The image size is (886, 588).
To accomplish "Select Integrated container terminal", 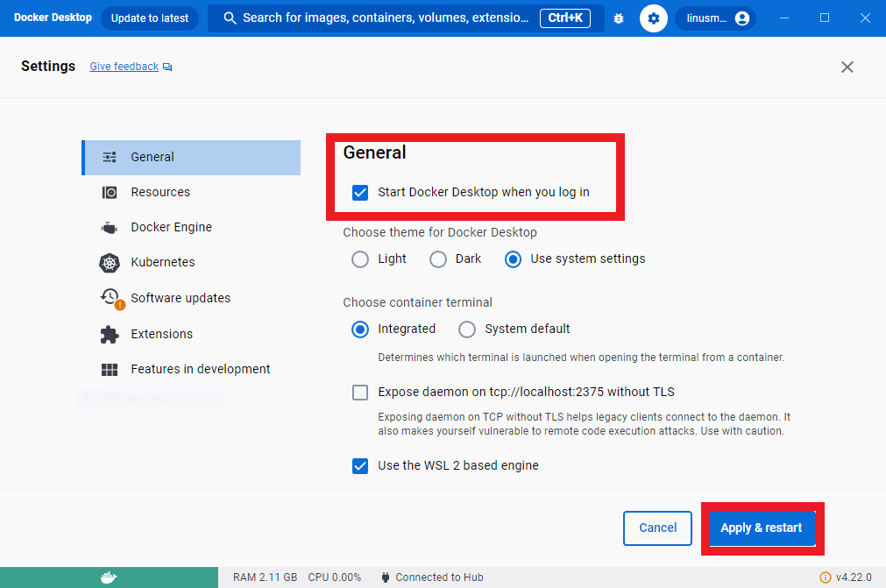I will click(360, 329).
